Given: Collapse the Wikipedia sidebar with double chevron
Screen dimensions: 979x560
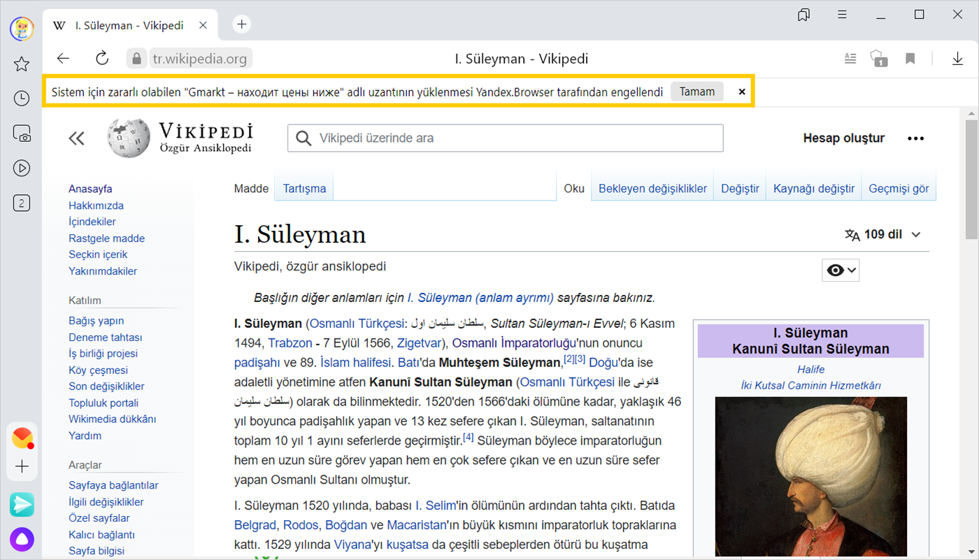Looking at the screenshot, I should pyautogui.click(x=76, y=138).
